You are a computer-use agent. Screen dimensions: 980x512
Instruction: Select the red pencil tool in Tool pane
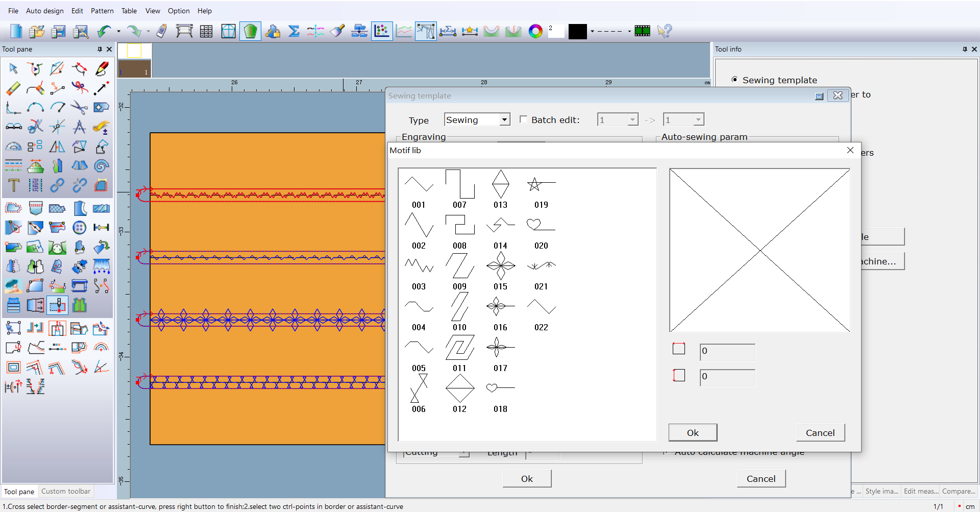[102, 68]
